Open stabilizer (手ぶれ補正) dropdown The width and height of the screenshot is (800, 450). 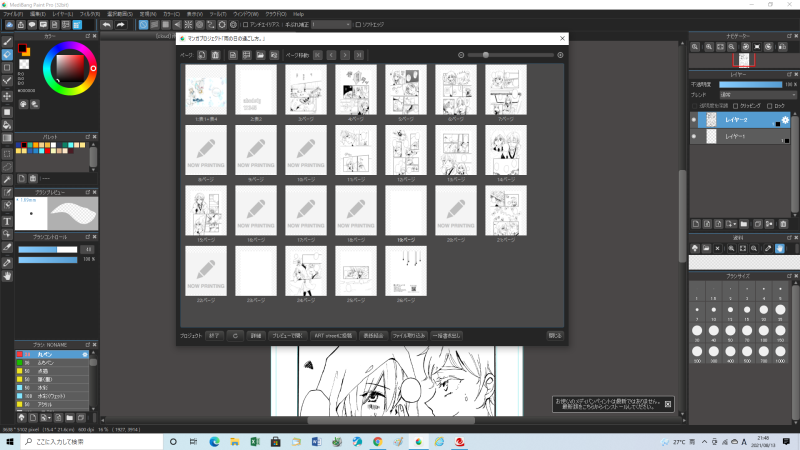332,24
